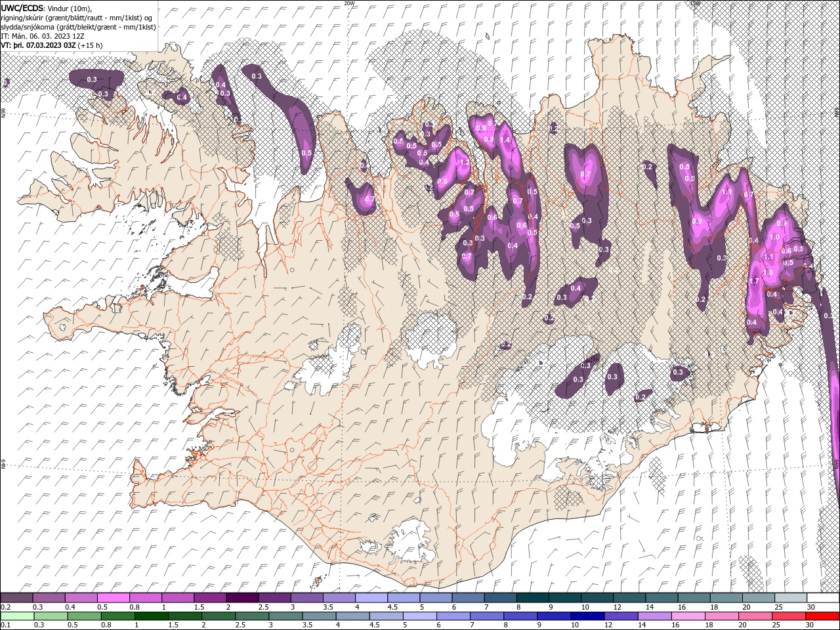This screenshot has height=630, width=840.
Task: Select the darkest purple 2–2.5 snow swatch
Action: tap(242, 598)
